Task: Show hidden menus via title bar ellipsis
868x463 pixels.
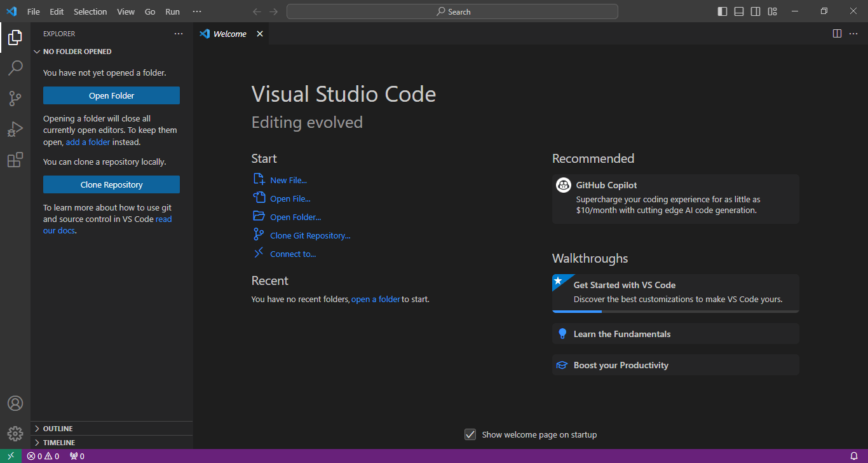Action: (197, 11)
